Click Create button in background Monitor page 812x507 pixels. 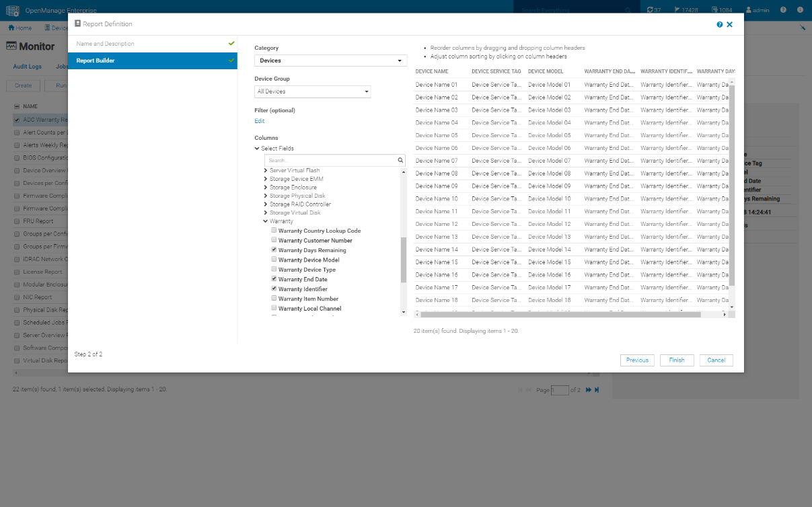tap(23, 85)
